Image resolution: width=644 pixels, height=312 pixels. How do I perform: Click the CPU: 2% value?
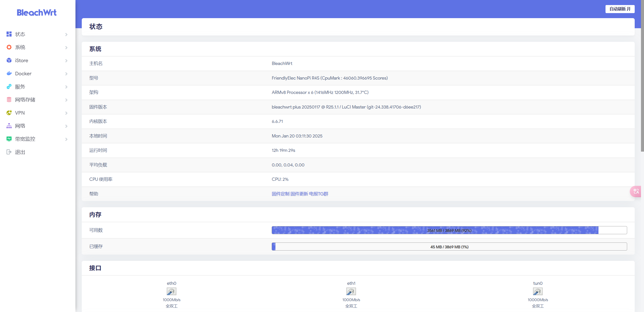pos(280,179)
